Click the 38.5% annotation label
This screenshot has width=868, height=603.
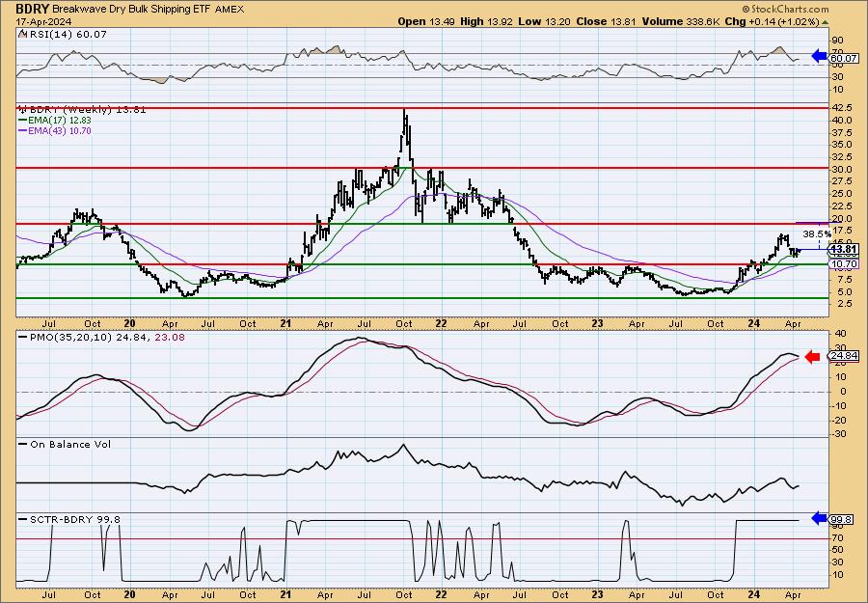click(x=817, y=234)
